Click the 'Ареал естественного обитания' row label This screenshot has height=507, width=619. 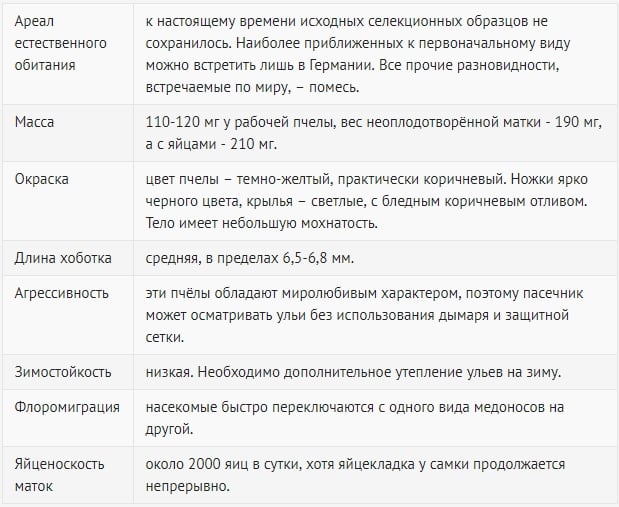point(60,43)
